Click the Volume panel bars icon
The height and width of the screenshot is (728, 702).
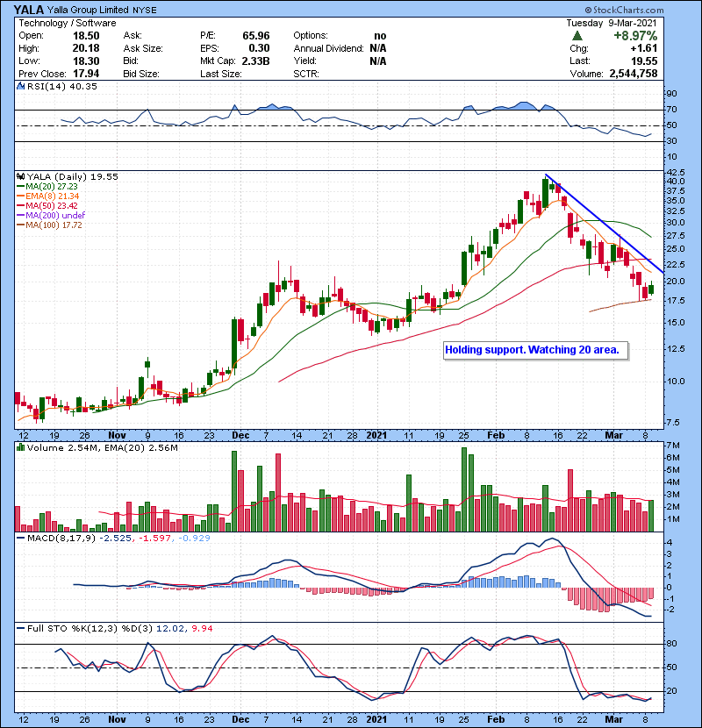pyautogui.click(x=21, y=448)
